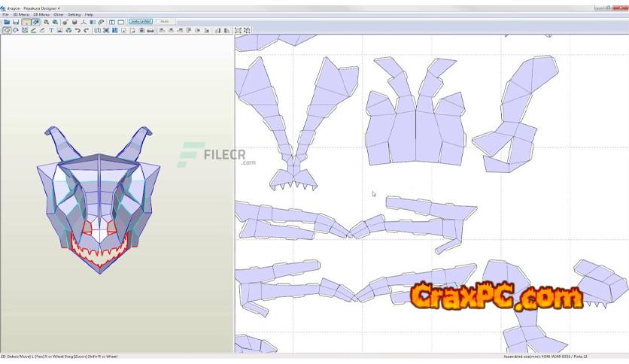Open the File menu
The width and height of the screenshot is (629, 364).
(x=5, y=14)
